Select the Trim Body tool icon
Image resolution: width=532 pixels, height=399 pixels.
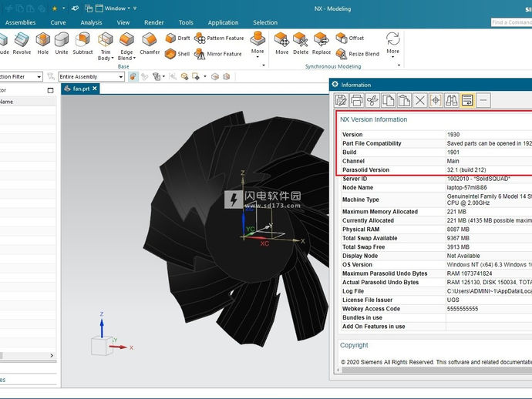tap(106, 39)
